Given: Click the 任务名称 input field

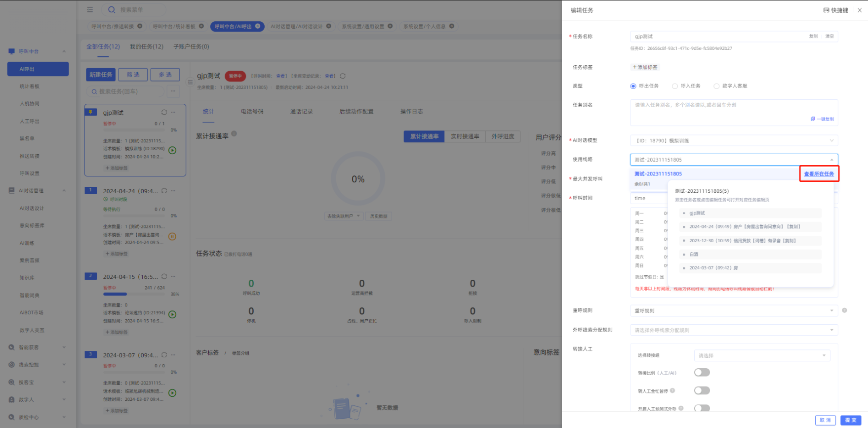Looking at the screenshot, I should click(718, 37).
